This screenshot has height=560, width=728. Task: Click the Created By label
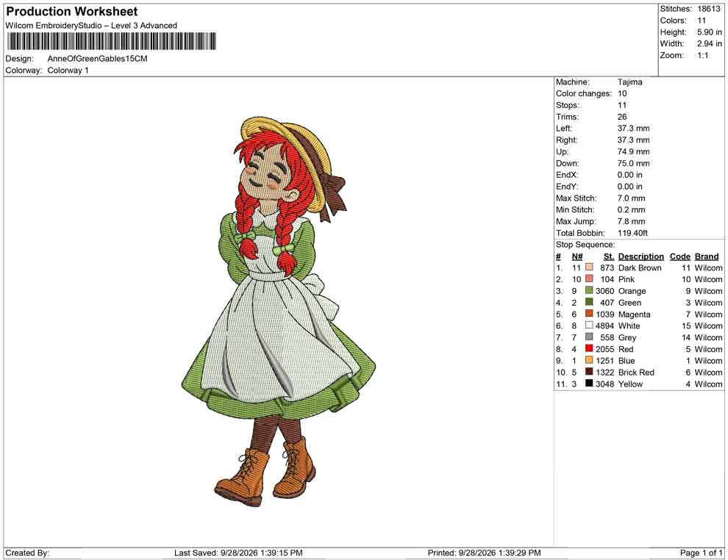tap(27, 553)
